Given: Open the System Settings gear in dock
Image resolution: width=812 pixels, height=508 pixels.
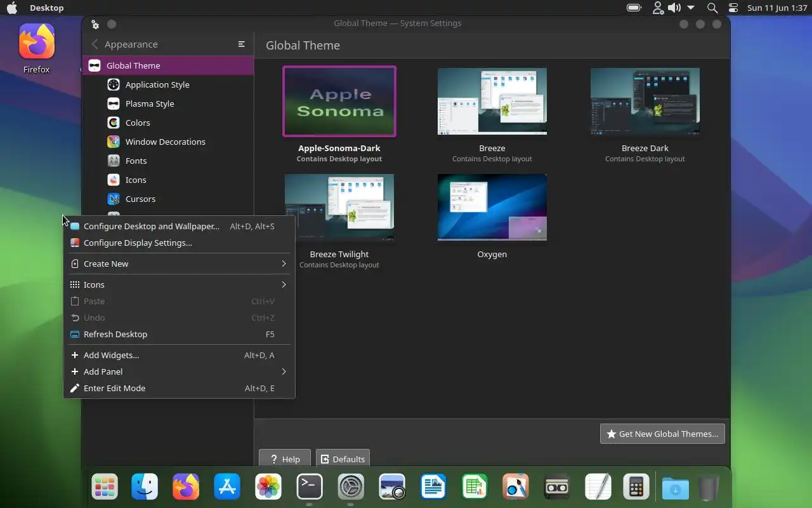Looking at the screenshot, I should [x=351, y=487].
